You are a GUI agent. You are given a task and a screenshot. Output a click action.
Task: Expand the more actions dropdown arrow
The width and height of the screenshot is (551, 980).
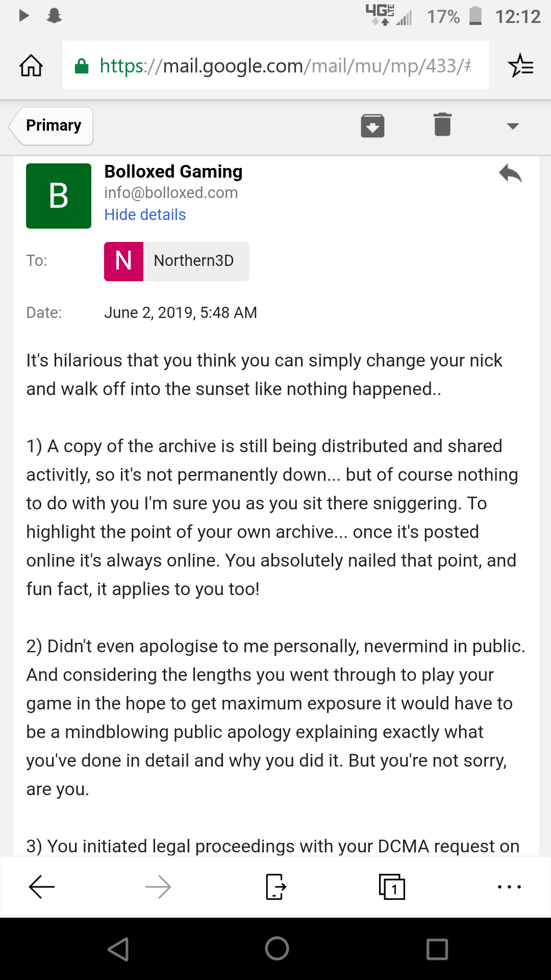click(x=513, y=126)
